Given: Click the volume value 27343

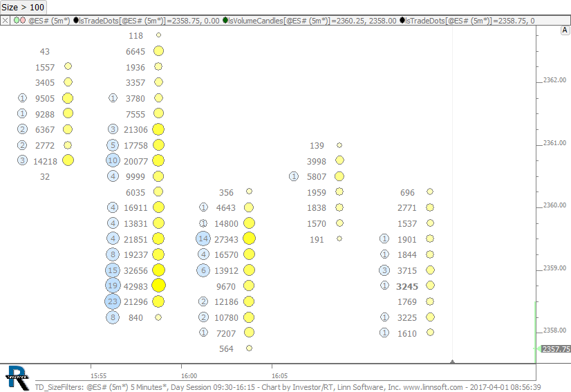Looking at the screenshot, I should 226,239.
